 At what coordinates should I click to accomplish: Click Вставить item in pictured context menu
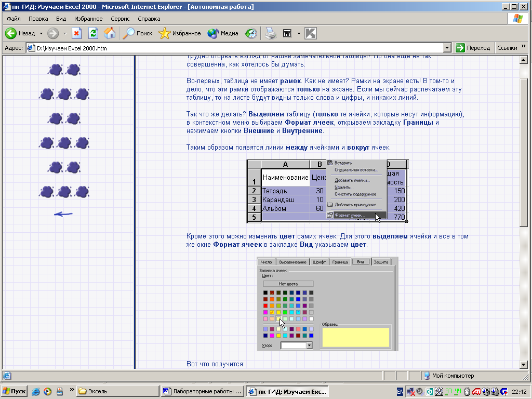(343, 163)
